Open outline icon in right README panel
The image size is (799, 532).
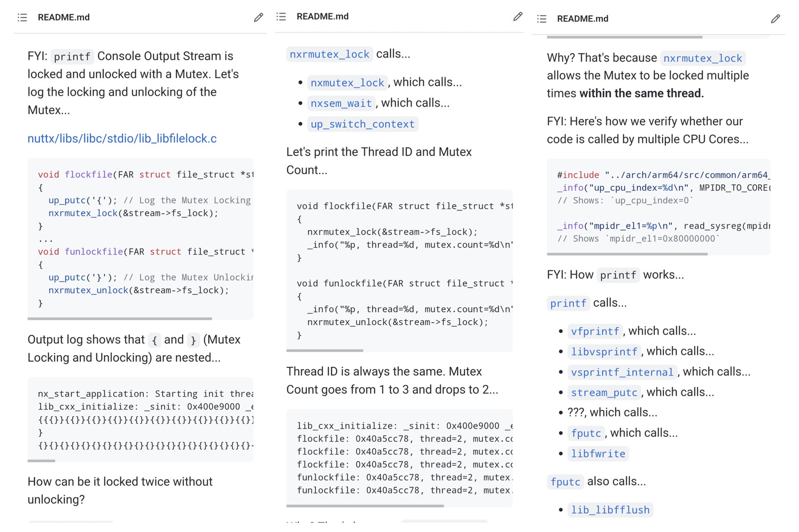pyautogui.click(x=542, y=19)
